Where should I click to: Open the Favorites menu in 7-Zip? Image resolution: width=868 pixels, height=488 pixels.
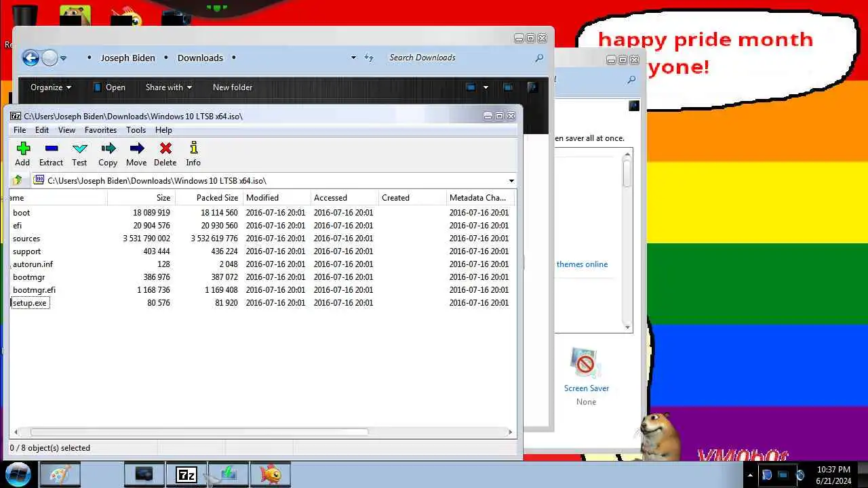[x=100, y=130]
